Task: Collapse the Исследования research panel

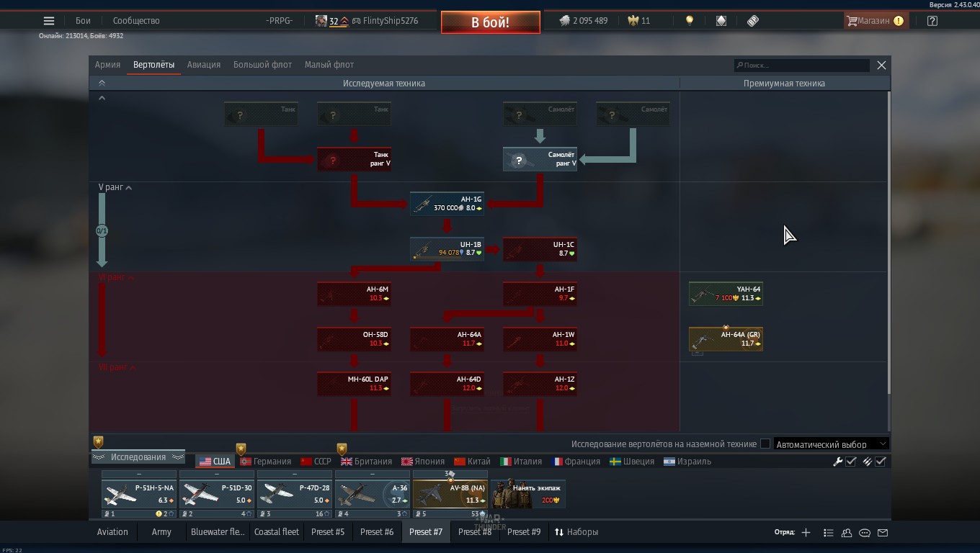Action: [138, 457]
